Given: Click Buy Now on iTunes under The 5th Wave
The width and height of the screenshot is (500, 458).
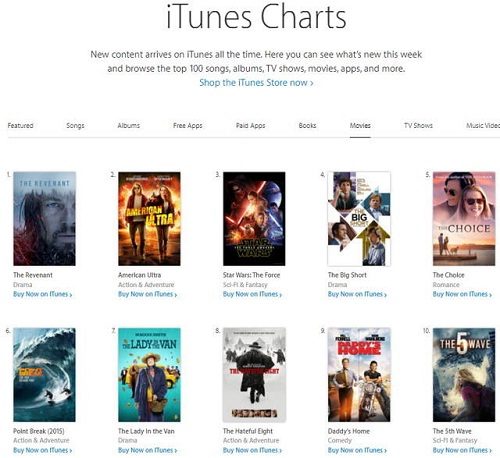Looking at the screenshot, I should coord(462,450).
